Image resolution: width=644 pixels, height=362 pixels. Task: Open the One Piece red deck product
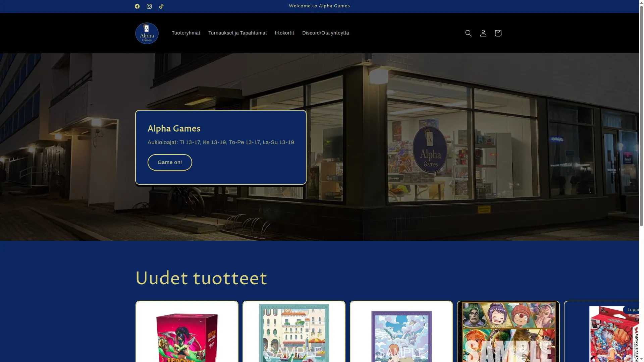601,332
